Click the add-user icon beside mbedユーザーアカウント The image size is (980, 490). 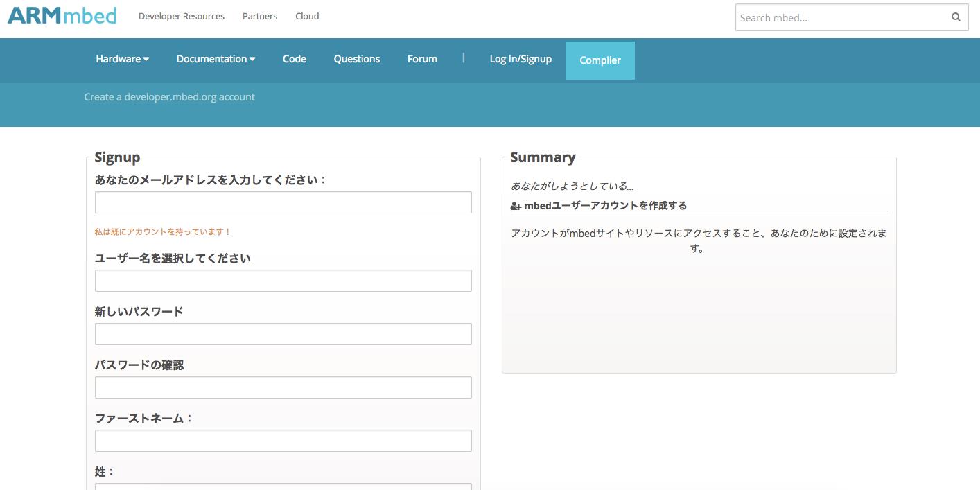516,206
